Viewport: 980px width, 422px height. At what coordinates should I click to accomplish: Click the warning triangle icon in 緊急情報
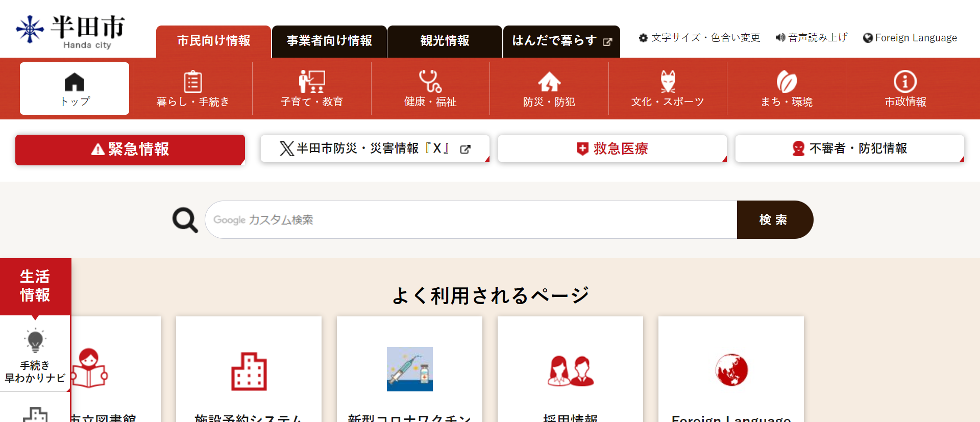98,150
